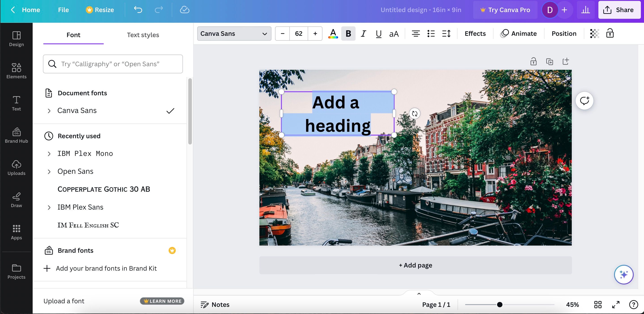Toggle underline formatting
The height and width of the screenshot is (314, 644).
pos(379,34)
